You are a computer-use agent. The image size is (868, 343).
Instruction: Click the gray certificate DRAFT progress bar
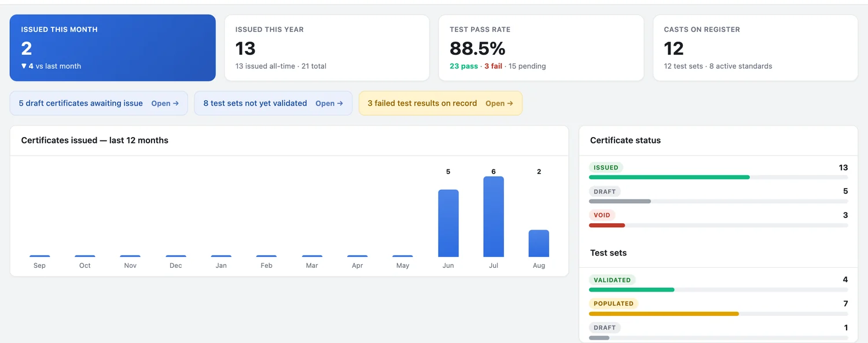(620, 201)
